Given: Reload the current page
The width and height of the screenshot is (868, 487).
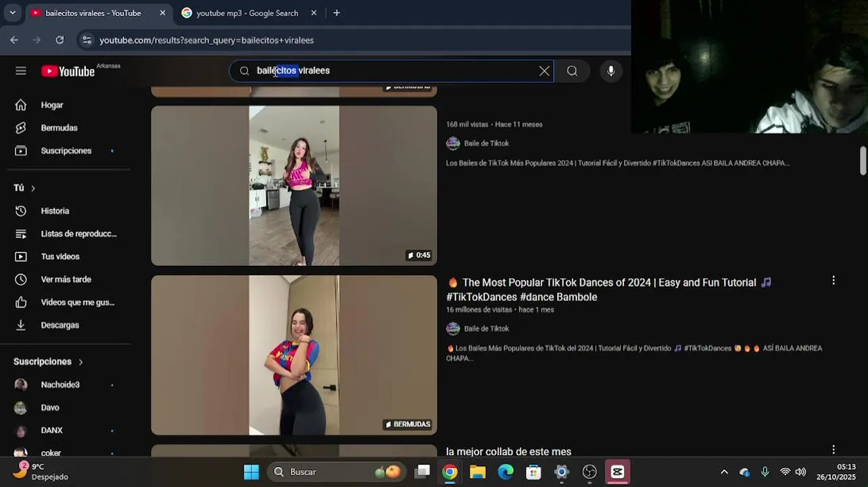Looking at the screenshot, I should tap(59, 40).
